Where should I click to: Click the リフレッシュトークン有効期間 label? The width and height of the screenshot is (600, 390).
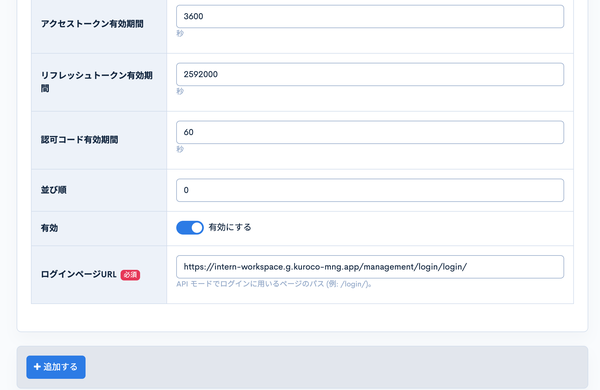pos(97,82)
